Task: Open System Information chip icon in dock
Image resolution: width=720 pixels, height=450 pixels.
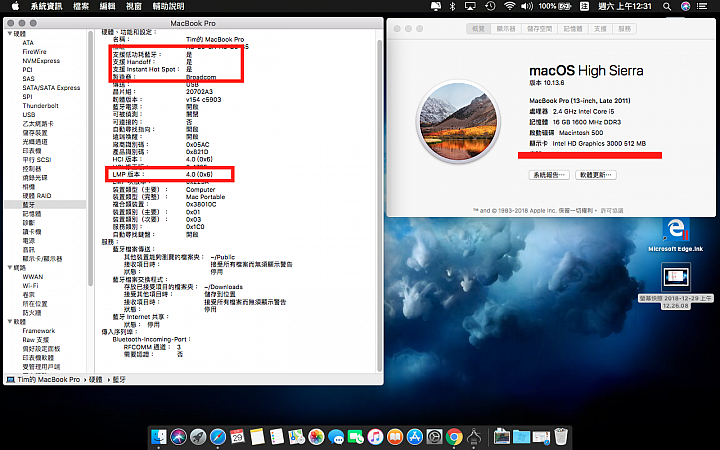Action: coord(474,436)
